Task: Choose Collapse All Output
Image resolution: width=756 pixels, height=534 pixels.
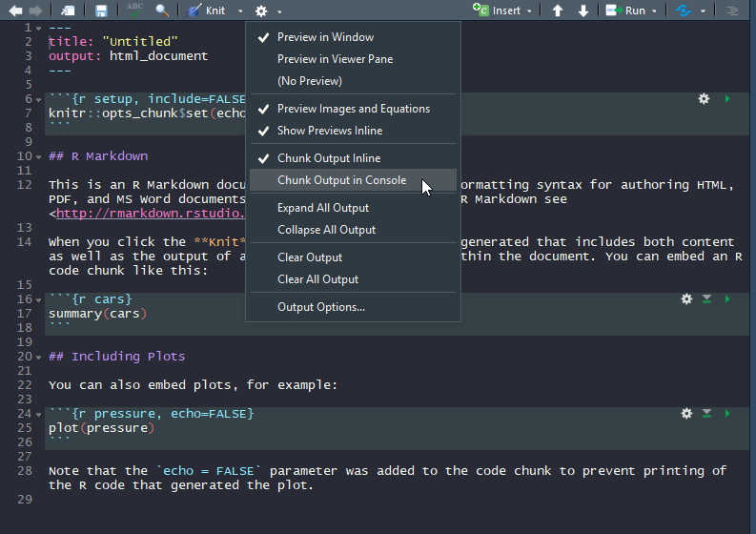Action: coord(353,230)
